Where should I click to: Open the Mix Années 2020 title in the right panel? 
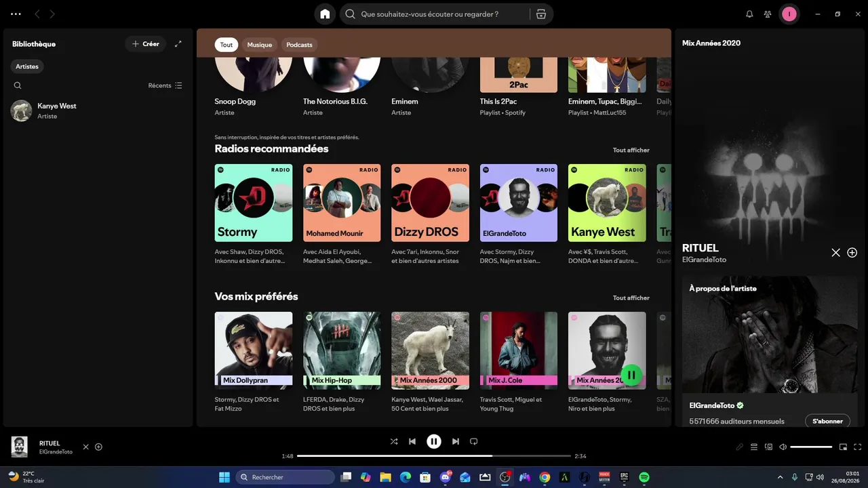711,43
